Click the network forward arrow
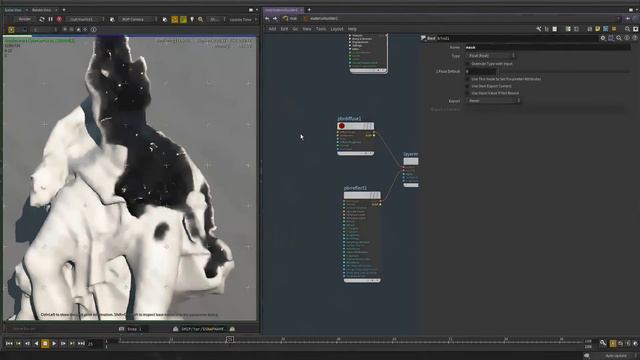The width and height of the screenshot is (640, 360). point(276,18)
